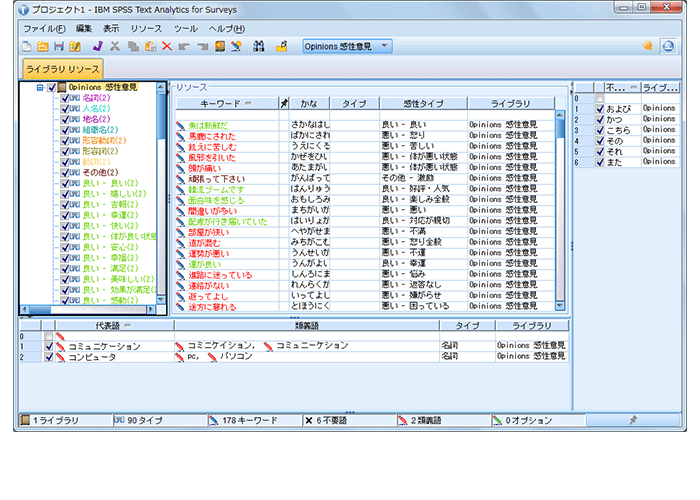Image resolution: width=700 pixels, height=500 pixels.
Task: Click the round blue icon at toolbar right
Action: [x=668, y=46]
